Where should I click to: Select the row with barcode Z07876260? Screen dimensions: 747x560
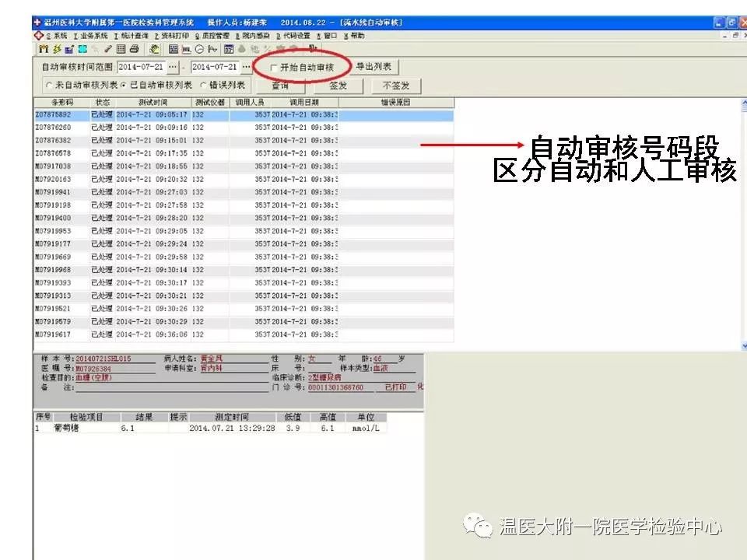pos(53,127)
